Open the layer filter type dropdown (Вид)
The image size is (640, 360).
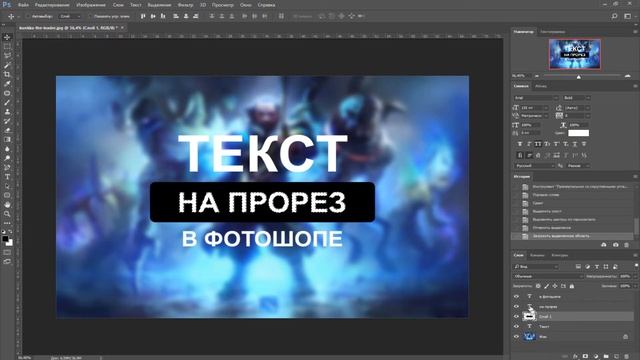tap(536, 267)
